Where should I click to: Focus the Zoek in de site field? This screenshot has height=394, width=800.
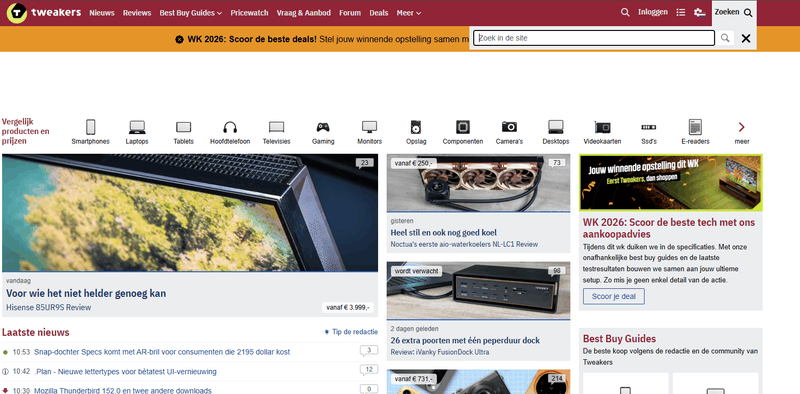pos(594,38)
